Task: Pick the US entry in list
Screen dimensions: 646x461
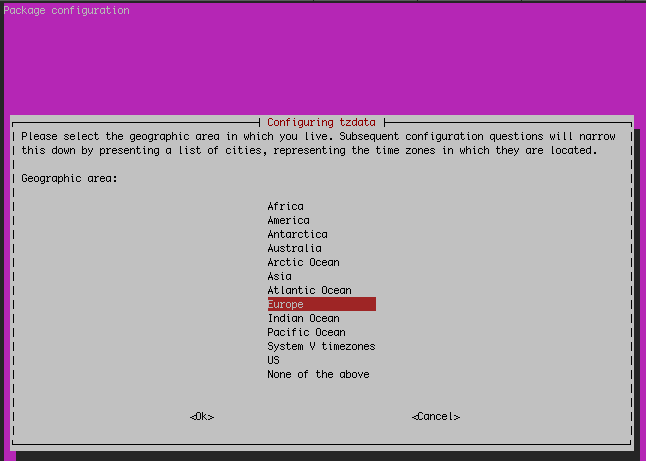Action: pyautogui.click(x=273, y=360)
